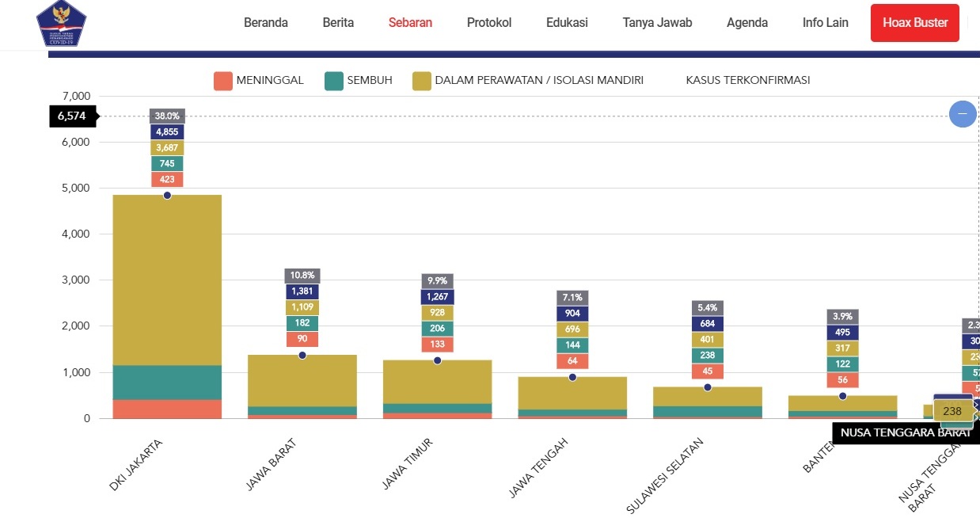Image resolution: width=980 pixels, height=518 pixels.
Task: Open the Edukasi navigation menu
Action: pyautogui.click(x=567, y=23)
